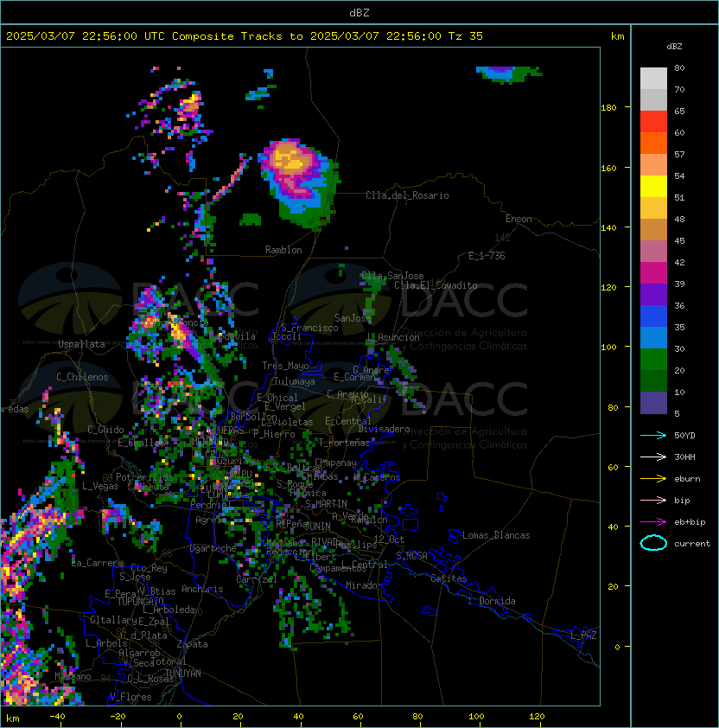Click the L_Asuncion place label

pyautogui.click(x=393, y=337)
